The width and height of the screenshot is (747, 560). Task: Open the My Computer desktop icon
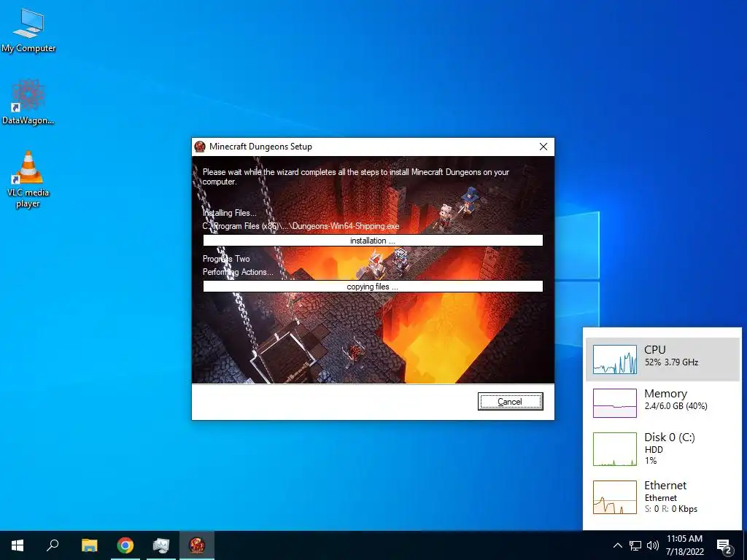pyautogui.click(x=28, y=30)
